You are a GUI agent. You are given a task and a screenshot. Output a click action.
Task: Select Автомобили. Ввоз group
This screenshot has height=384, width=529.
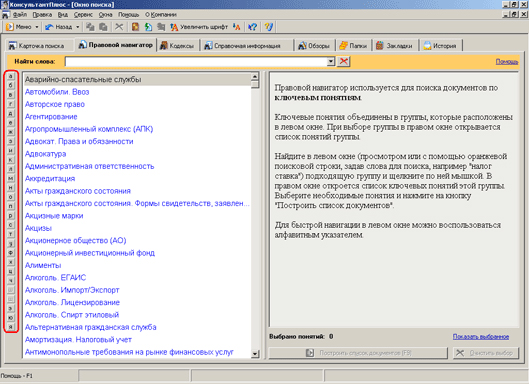tap(57, 92)
